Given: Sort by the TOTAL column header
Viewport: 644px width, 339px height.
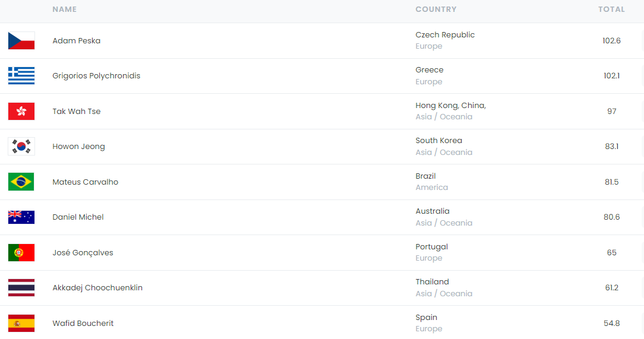Looking at the screenshot, I should pyautogui.click(x=611, y=9).
